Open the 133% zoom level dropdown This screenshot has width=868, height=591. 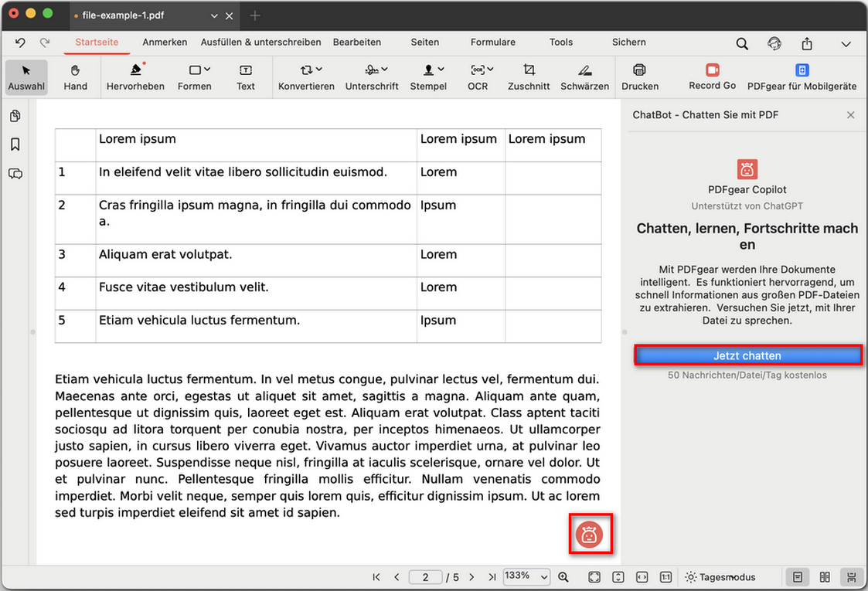[526, 576]
